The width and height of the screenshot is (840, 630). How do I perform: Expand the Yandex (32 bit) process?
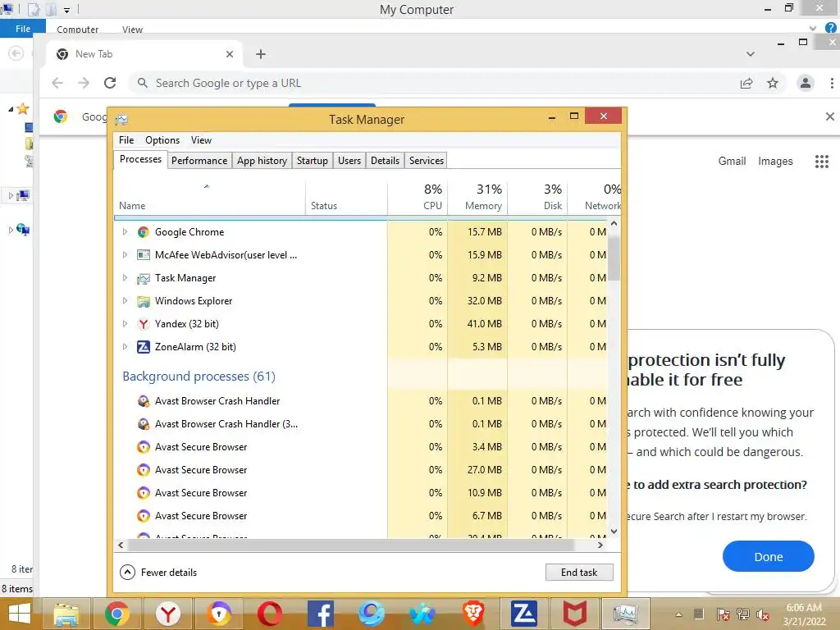(x=125, y=323)
